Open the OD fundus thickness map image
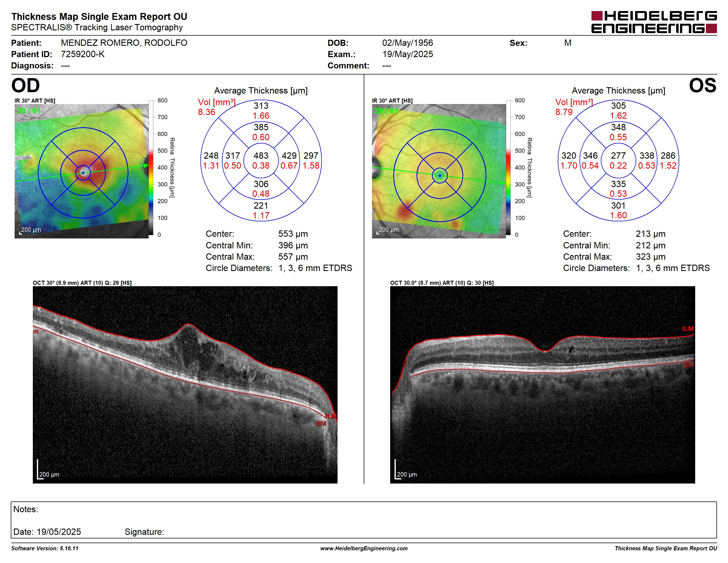728x563 pixels. pyautogui.click(x=82, y=171)
